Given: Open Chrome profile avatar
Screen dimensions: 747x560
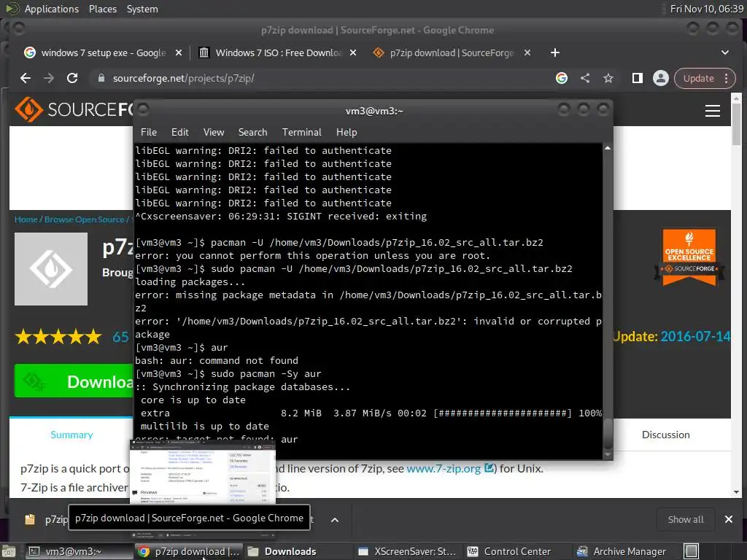Looking at the screenshot, I should coord(661,78).
